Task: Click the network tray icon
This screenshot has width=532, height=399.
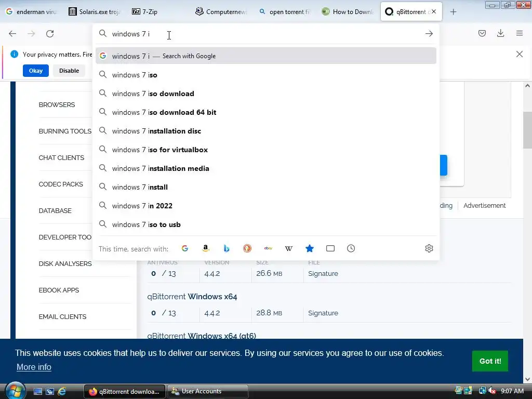Action: pyautogui.click(x=482, y=391)
